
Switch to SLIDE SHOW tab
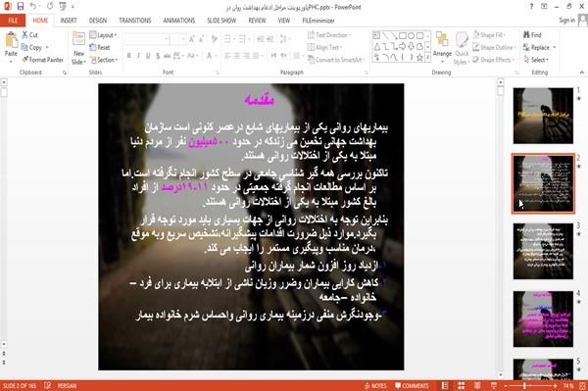pos(221,21)
